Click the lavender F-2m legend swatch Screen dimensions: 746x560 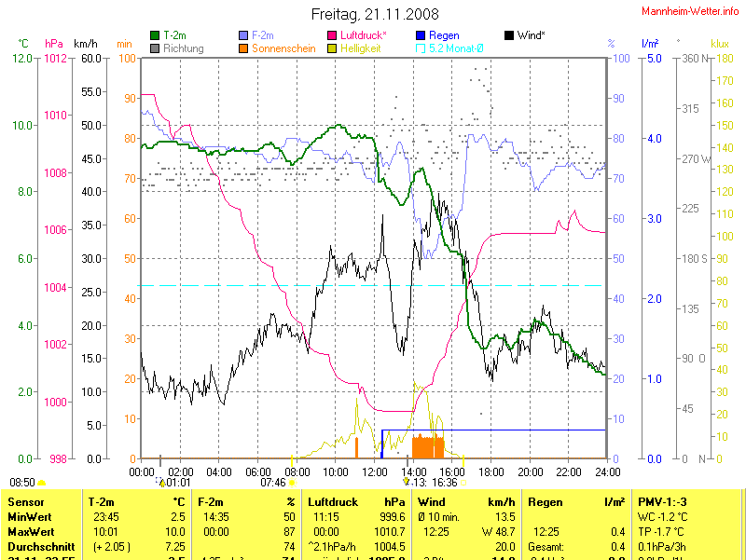243,35
